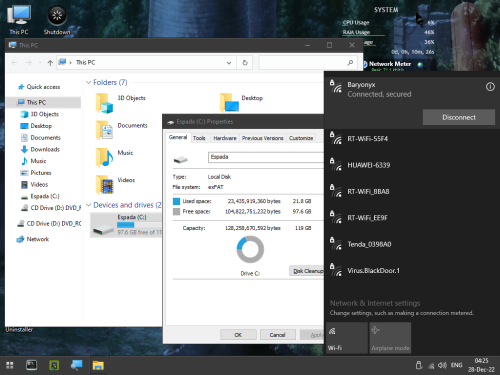Collapse the Devices and drives group
This screenshot has height=375, width=500.
[x=88, y=205]
